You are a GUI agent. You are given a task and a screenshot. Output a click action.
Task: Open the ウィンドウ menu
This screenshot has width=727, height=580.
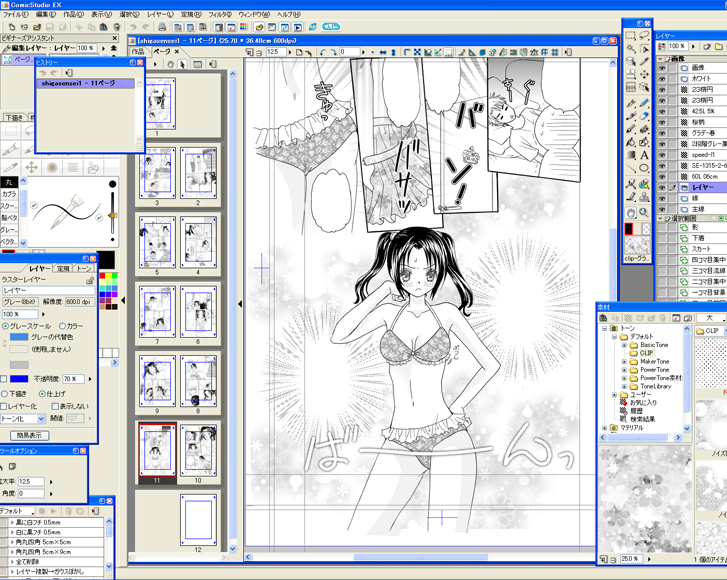(253, 14)
